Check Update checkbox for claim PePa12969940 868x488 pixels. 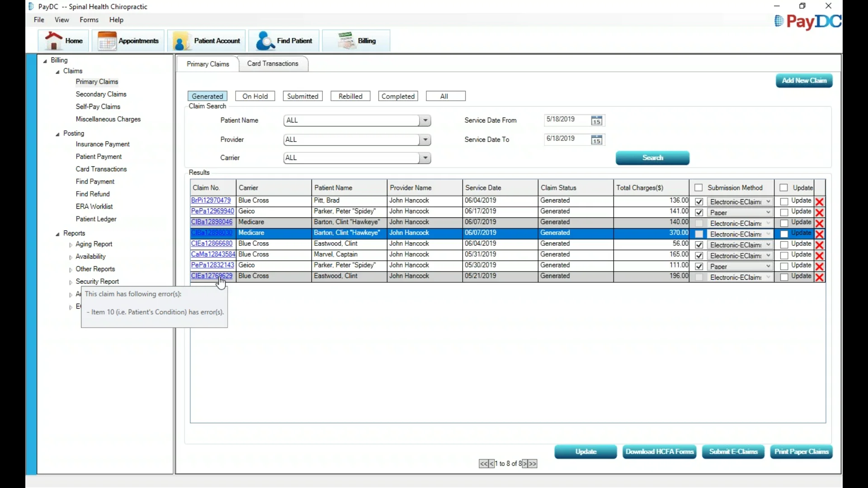(784, 212)
